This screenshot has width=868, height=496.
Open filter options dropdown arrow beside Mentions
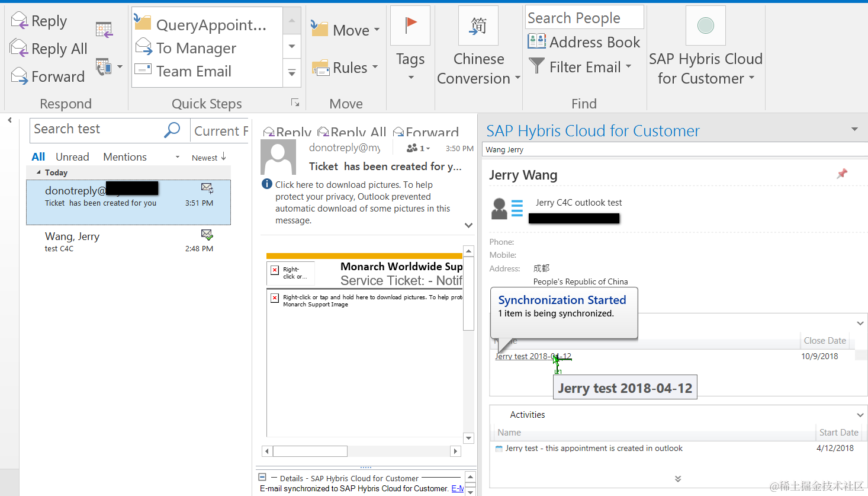point(178,157)
